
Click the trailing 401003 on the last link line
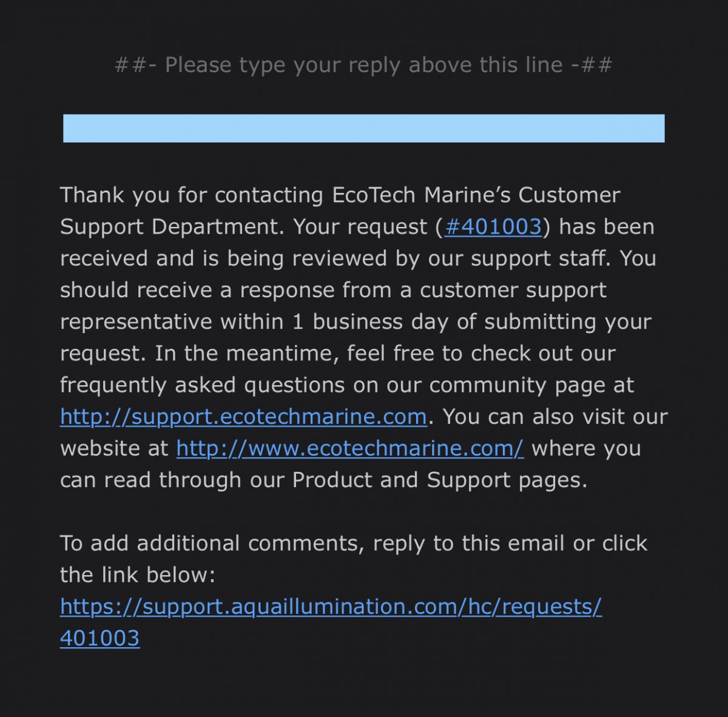pyautogui.click(x=99, y=638)
